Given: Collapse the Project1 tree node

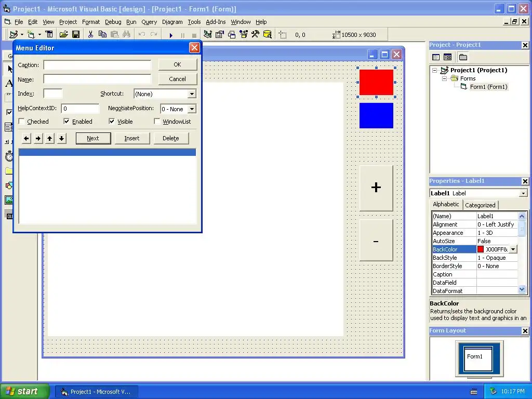Looking at the screenshot, I should 435,70.
